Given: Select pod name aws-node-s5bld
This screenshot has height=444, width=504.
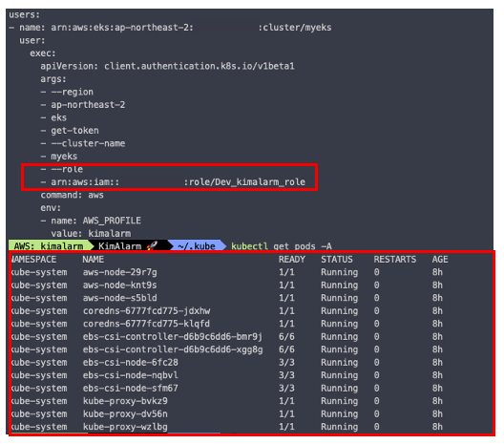Looking at the screenshot, I should (120, 298).
